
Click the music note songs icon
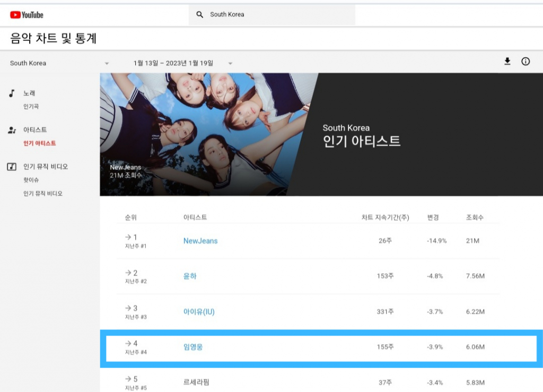12,93
